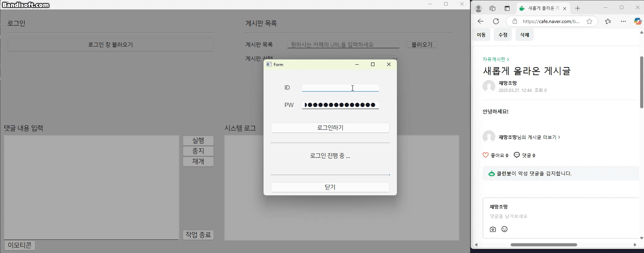Click the 닫기 button in Form dialog
Viewport: 644px width, 253px height.
[330, 187]
